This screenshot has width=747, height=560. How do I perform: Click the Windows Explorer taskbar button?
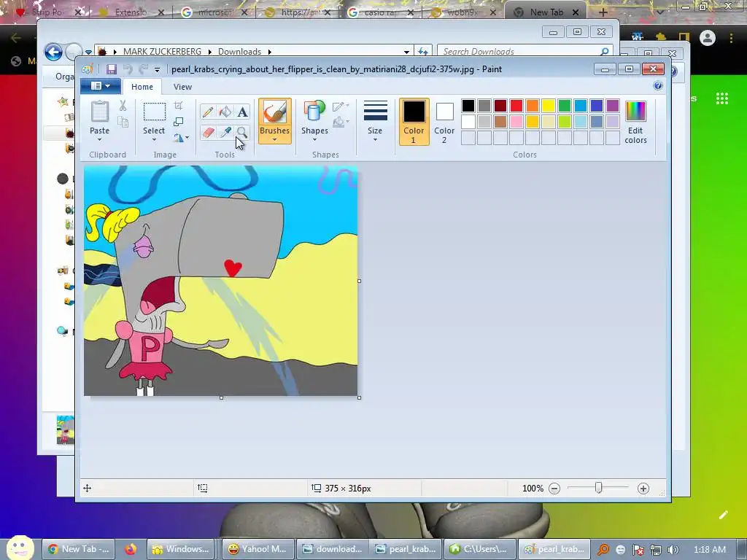coord(181,549)
